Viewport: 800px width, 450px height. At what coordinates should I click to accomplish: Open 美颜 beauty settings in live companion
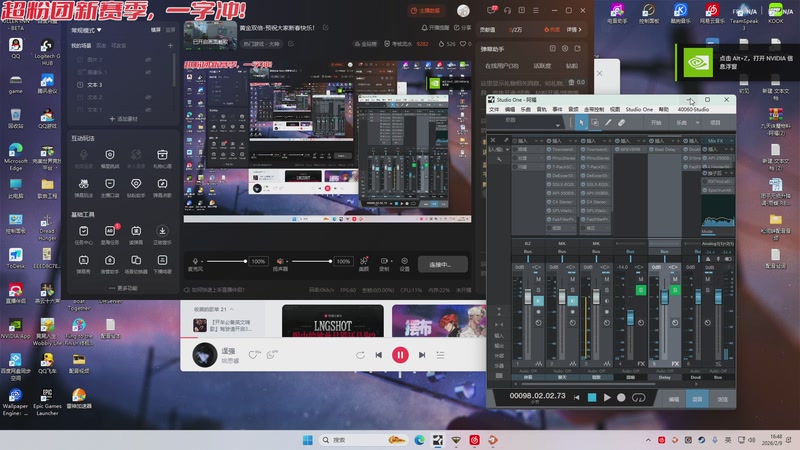pos(364,264)
